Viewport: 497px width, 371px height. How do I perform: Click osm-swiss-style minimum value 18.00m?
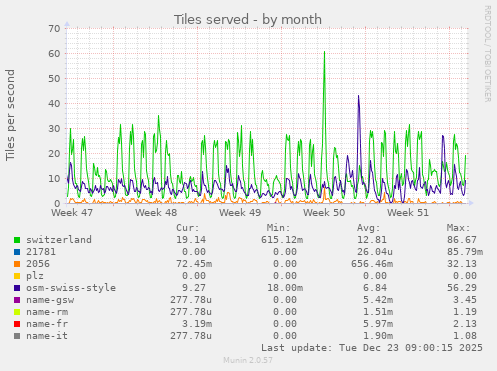click(285, 288)
